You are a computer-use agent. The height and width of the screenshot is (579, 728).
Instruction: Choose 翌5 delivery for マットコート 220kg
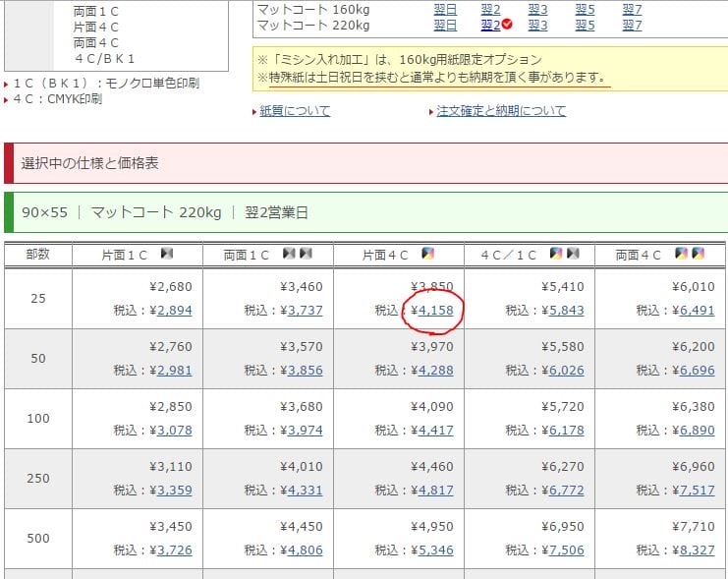click(x=585, y=25)
